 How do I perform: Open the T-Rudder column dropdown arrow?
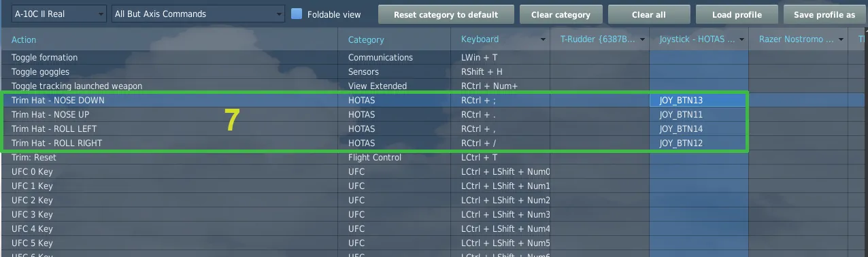pos(642,39)
